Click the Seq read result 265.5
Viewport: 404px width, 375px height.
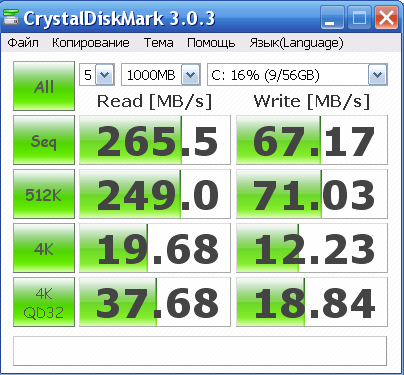click(155, 140)
